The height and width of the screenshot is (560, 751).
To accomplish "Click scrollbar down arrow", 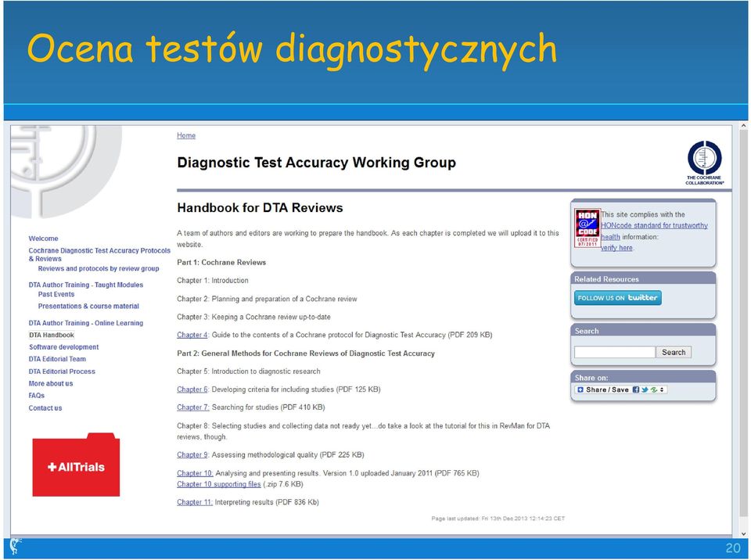I will [x=743, y=533].
